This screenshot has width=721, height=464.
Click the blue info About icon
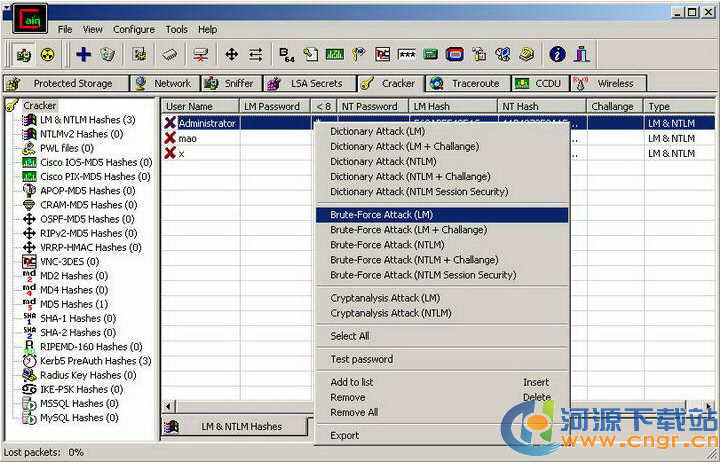tap(557, 54)
